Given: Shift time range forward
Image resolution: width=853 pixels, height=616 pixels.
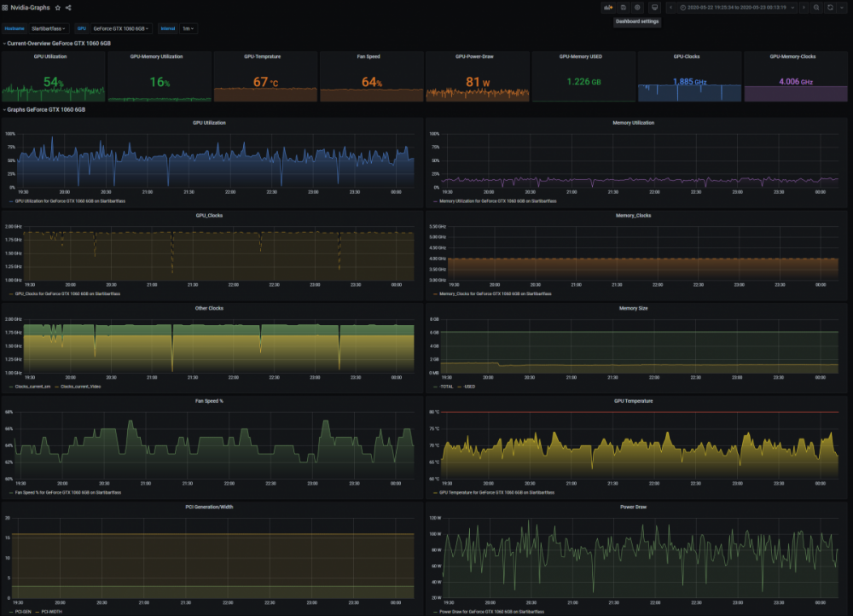Looking at the screenshot, I should pos(804,7).
